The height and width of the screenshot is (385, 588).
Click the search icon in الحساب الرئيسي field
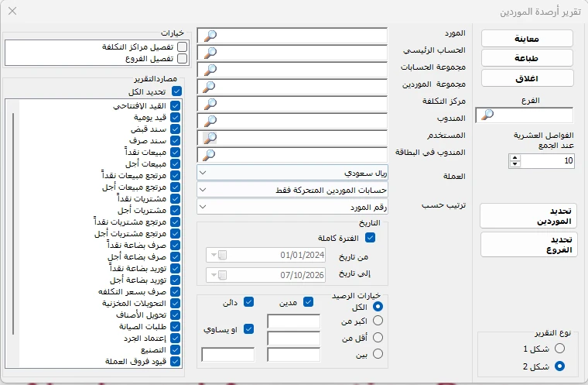click(210, 53)
